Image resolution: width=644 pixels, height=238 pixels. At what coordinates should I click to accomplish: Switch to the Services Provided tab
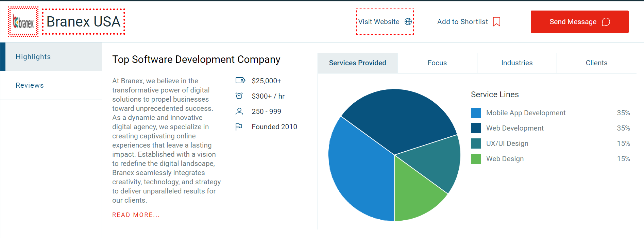tap(357, 63)
